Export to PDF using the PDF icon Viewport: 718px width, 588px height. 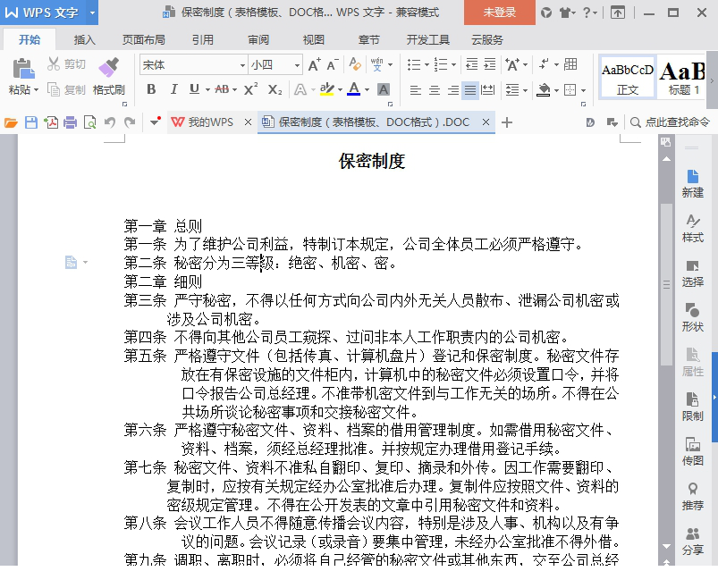click(x=51, y=122)
